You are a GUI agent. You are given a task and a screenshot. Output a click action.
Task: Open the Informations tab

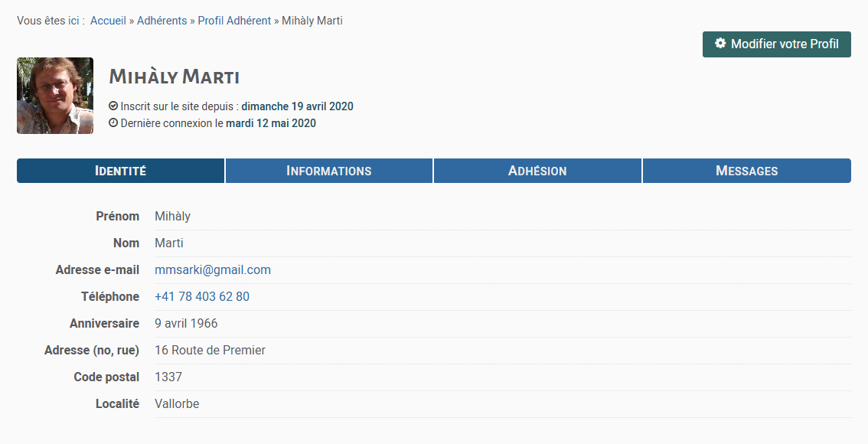[x=329, y=171]
